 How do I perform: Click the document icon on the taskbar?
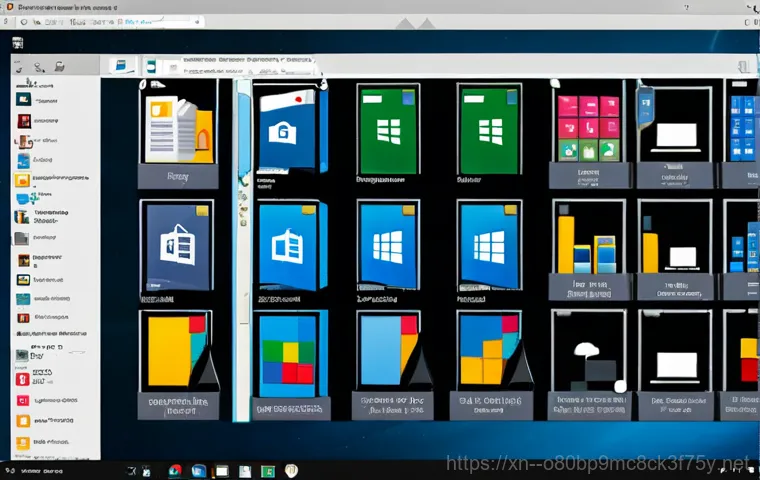pyautogui.click(x=245, y=471)
